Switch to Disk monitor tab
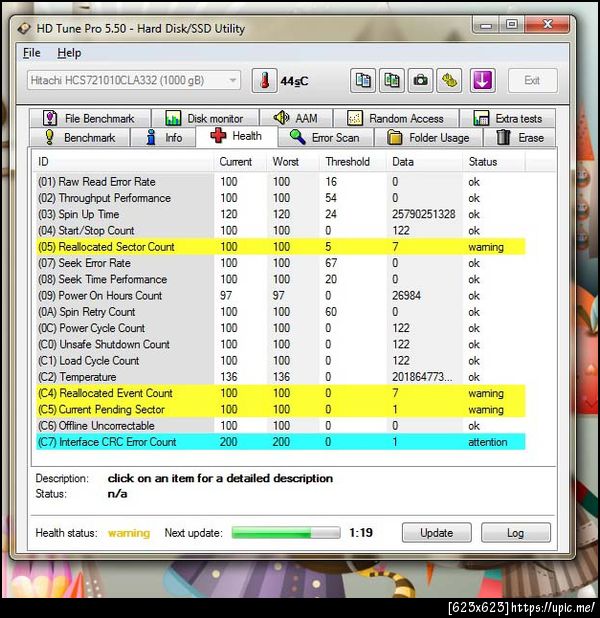Screen dimensions: 600x618 (205, 118)
